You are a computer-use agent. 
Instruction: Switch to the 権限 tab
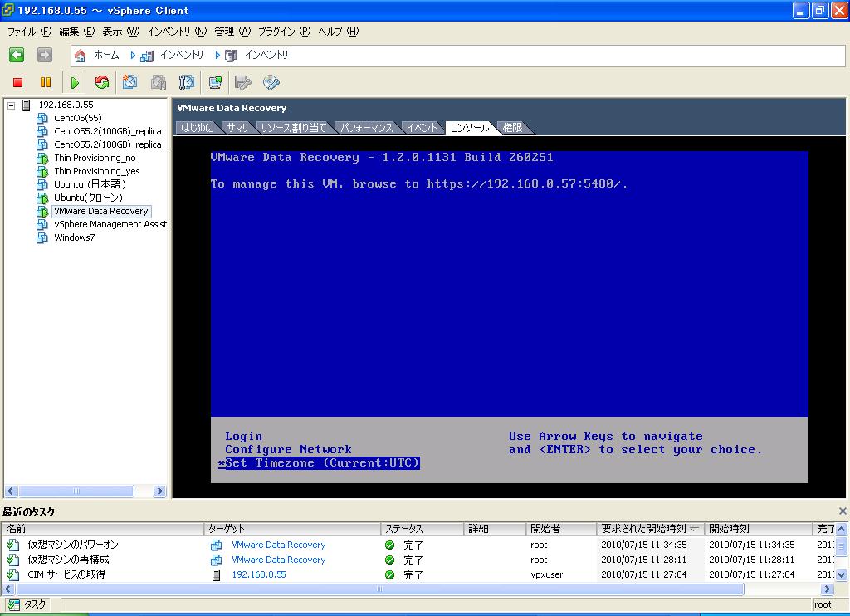(512, 127)
